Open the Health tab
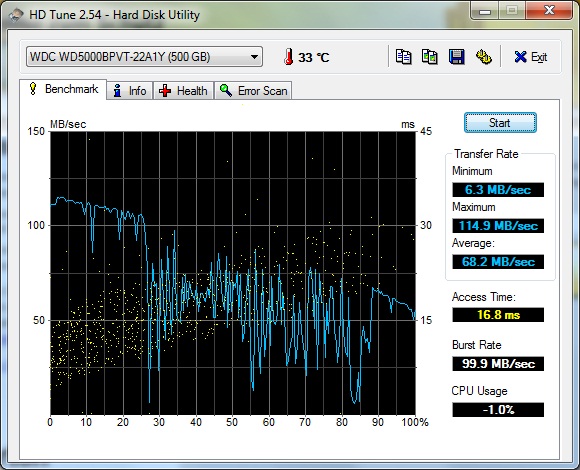The width and height of the screenshot is (580, 470). [183, 91]
